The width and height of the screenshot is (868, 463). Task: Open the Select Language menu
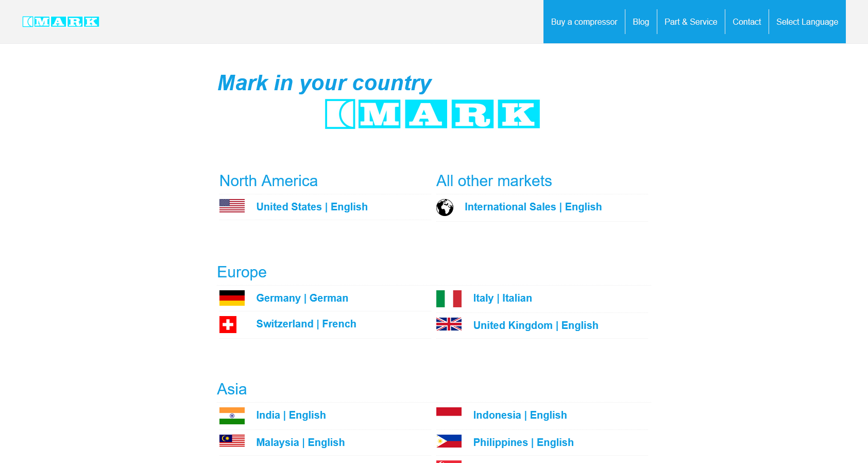coord(807,22)
